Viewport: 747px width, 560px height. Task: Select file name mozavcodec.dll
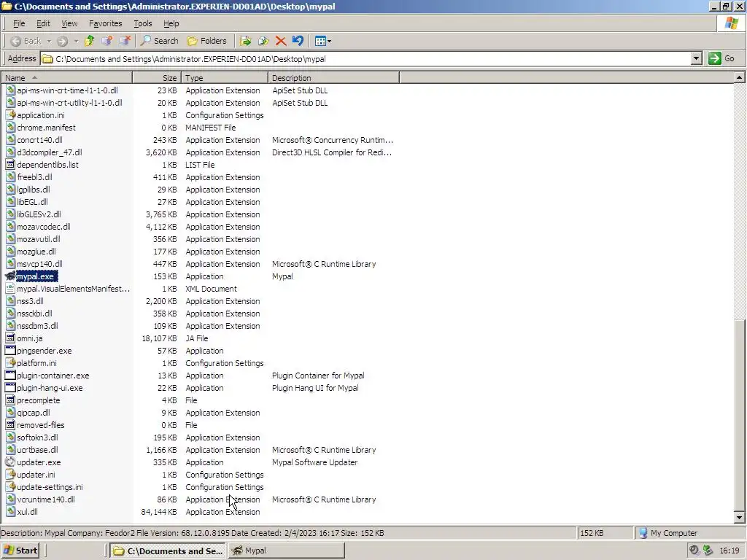pyautogui.click(x=43, y=227)
